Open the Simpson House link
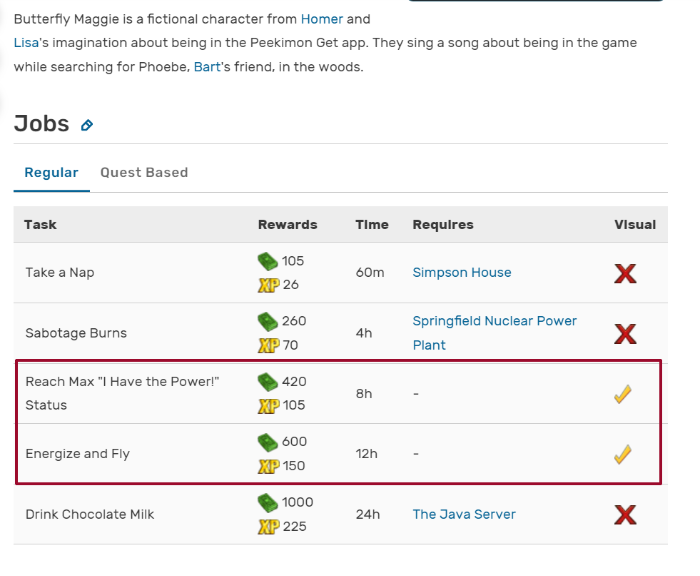 [461, 273]
